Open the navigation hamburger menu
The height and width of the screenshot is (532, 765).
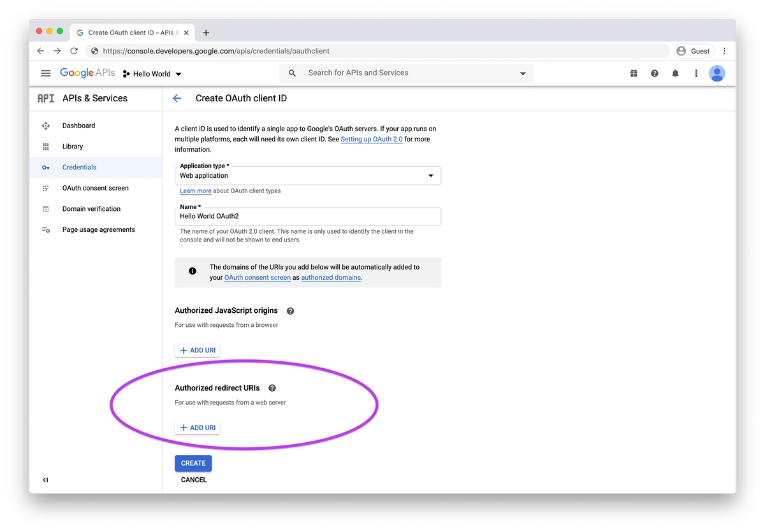(x=45, y=73)
